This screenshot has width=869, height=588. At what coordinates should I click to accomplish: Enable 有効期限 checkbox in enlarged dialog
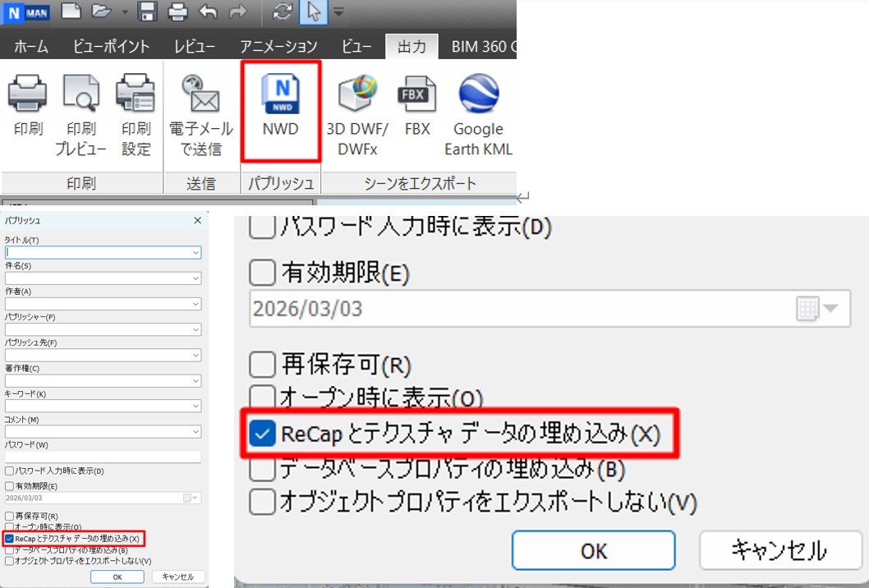click(x=262, y=271)
